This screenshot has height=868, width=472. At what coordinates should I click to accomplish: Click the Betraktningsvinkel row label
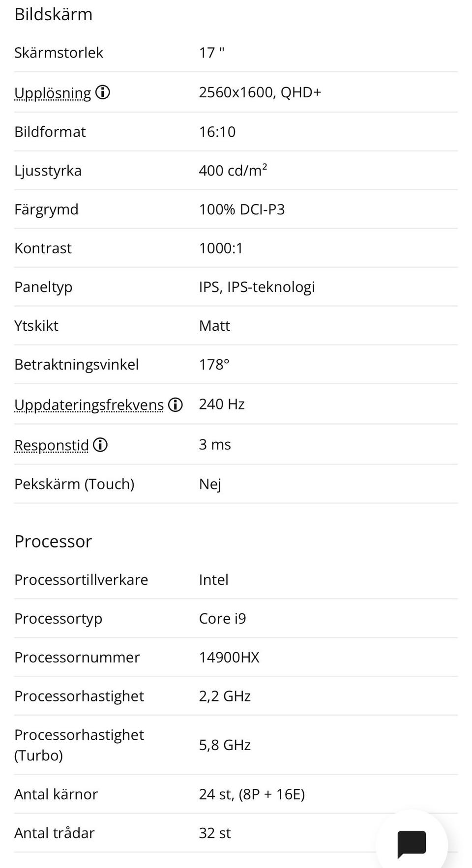pyautogui.click(x=76, y=365)
